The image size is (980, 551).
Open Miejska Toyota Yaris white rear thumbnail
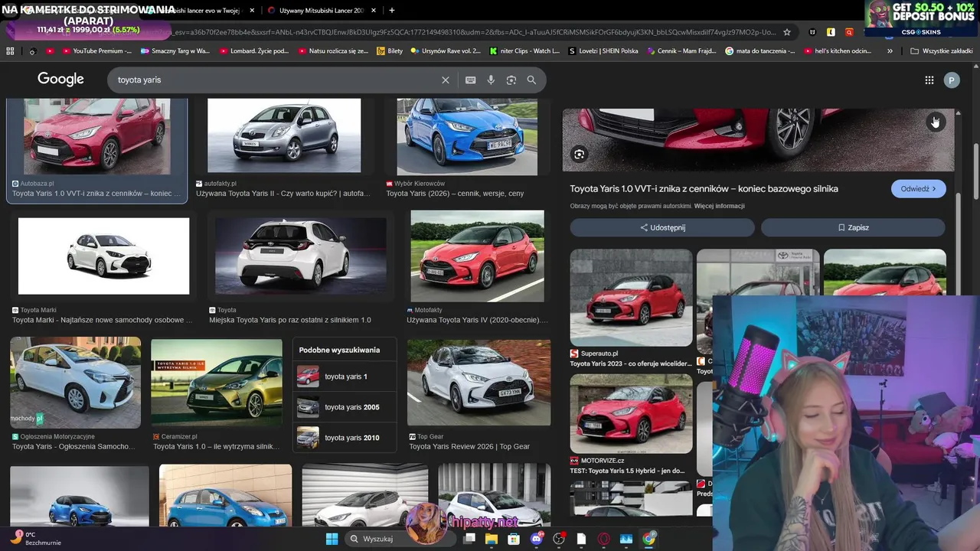pyautogui.click(x=301, y=256)
